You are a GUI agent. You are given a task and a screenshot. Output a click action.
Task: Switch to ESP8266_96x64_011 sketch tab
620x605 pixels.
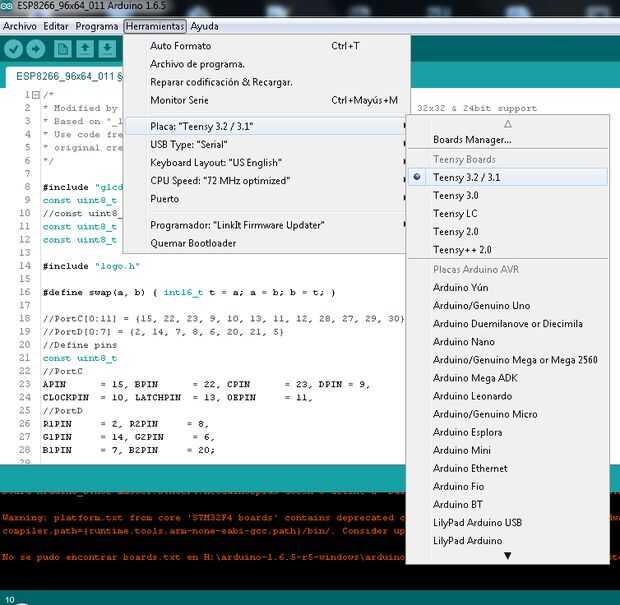point(66,76)
